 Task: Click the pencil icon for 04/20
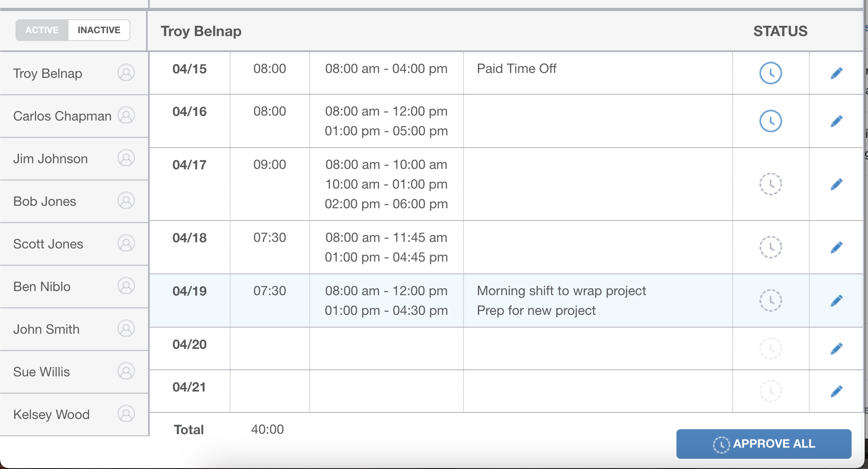tap(836, 348)
